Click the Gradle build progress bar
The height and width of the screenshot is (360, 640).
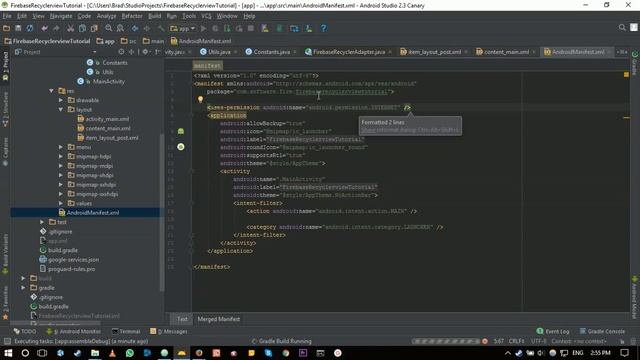446,341
